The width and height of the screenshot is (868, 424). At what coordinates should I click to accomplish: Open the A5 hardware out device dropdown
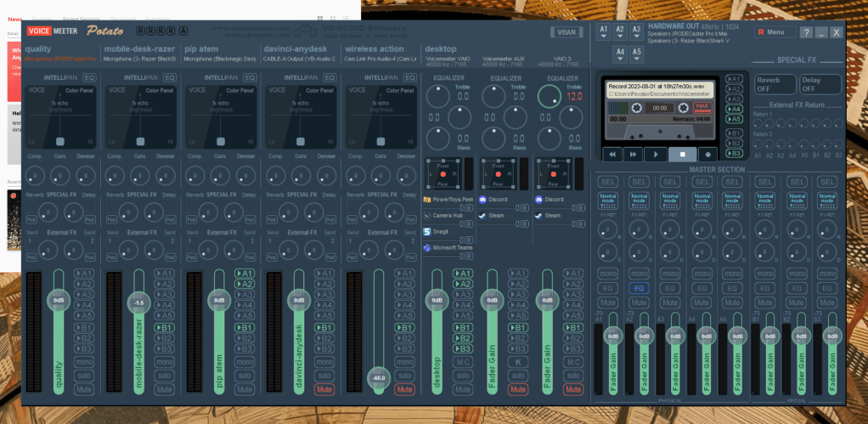coord(637,54)
